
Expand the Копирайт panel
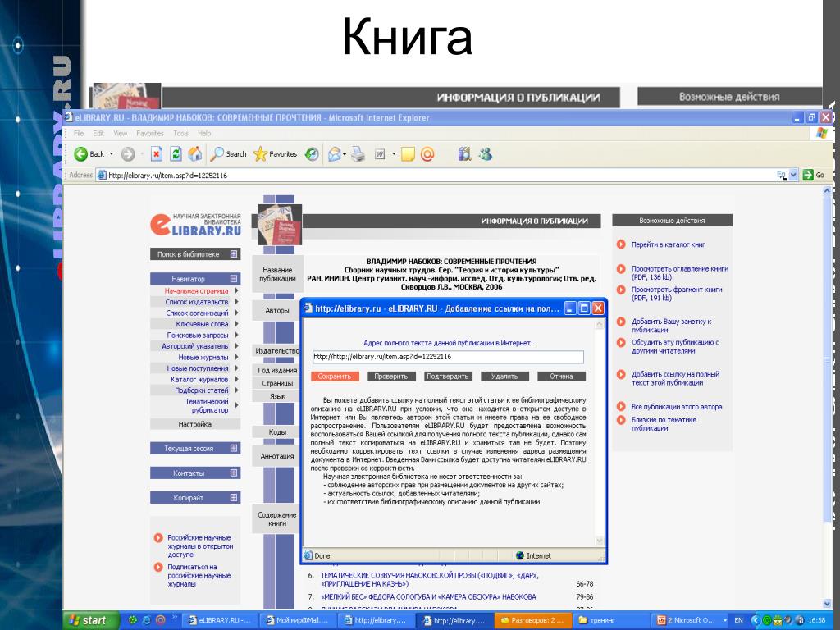[234, 498]
